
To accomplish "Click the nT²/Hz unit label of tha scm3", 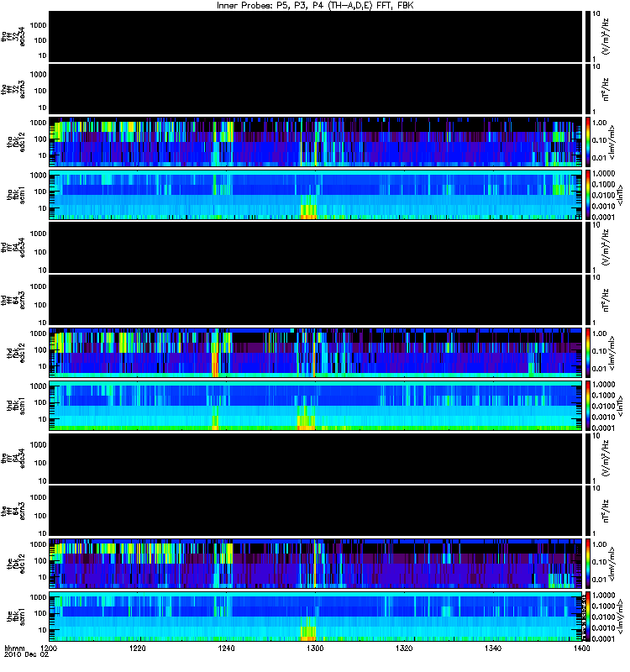I will 606,89.
